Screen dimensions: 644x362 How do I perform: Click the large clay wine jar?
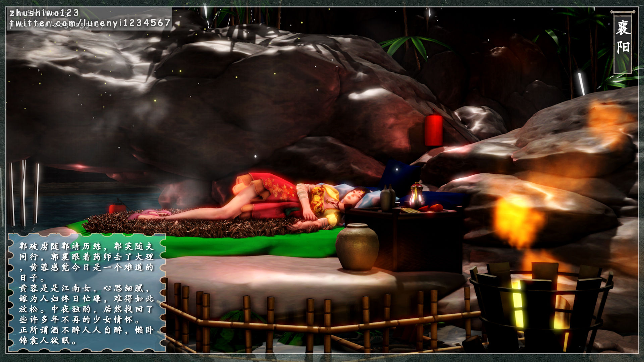pyautogui.click(x=357, y=247)
